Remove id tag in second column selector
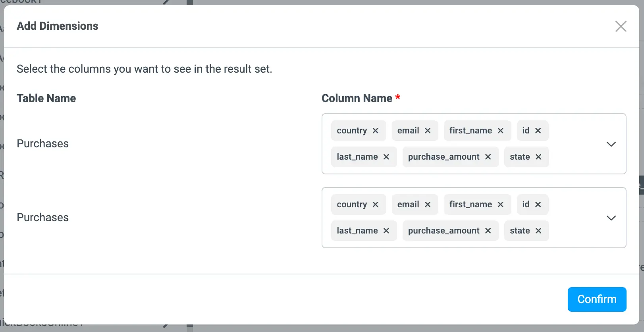 [x=538, y=205]
